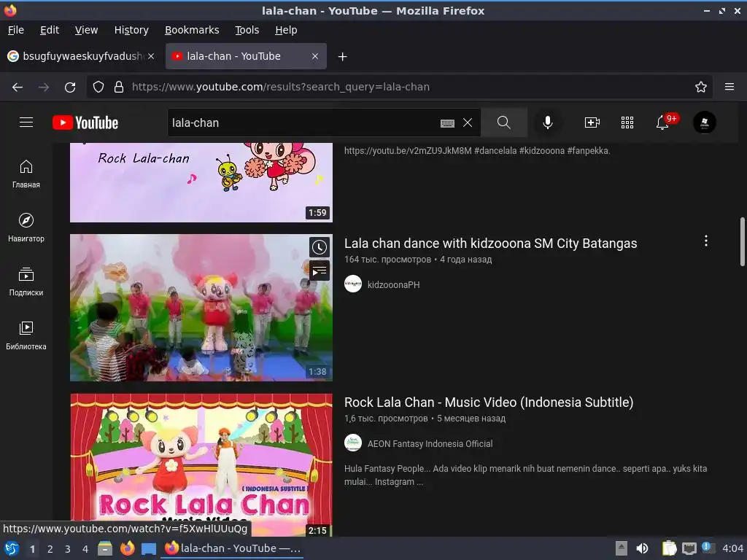Open Firefox application hamburger menu
Screen dimensions: 747x560
click(x=729, y=87)
